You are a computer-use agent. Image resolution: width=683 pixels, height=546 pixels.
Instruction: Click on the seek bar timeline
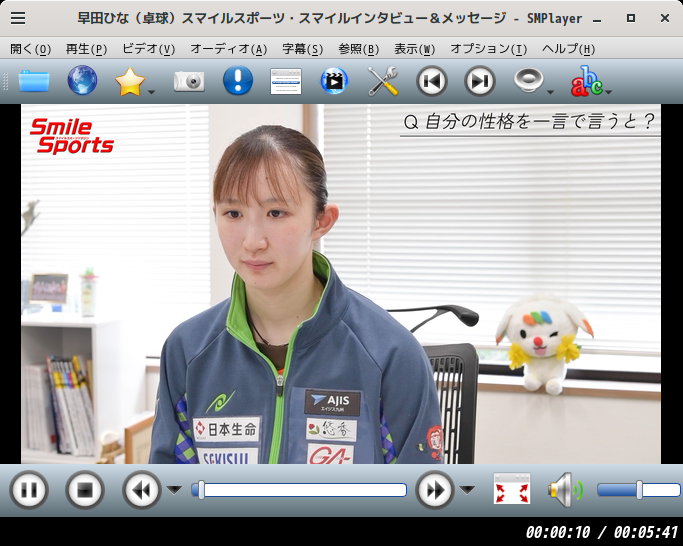[299, 490]
